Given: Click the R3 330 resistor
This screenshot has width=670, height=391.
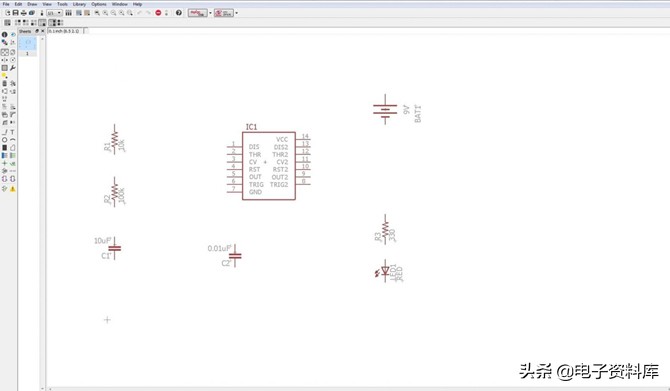Looking at the screenshot, I should pos(385,230).
